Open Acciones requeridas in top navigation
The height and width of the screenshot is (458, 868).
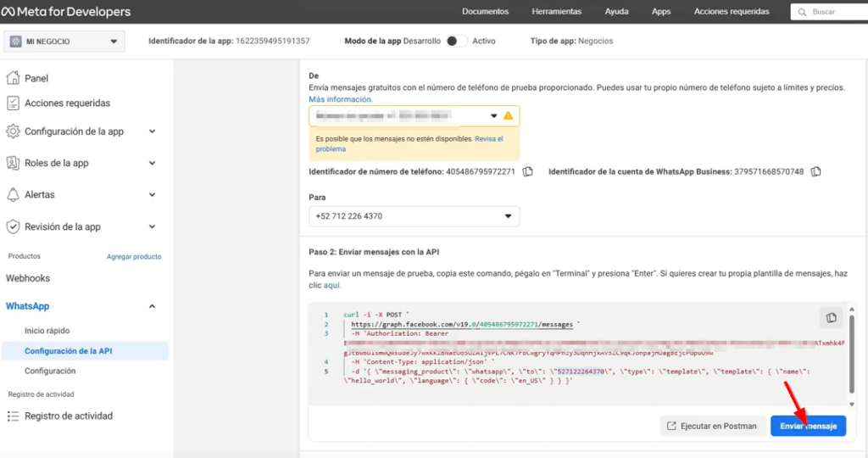coord(732,12)
